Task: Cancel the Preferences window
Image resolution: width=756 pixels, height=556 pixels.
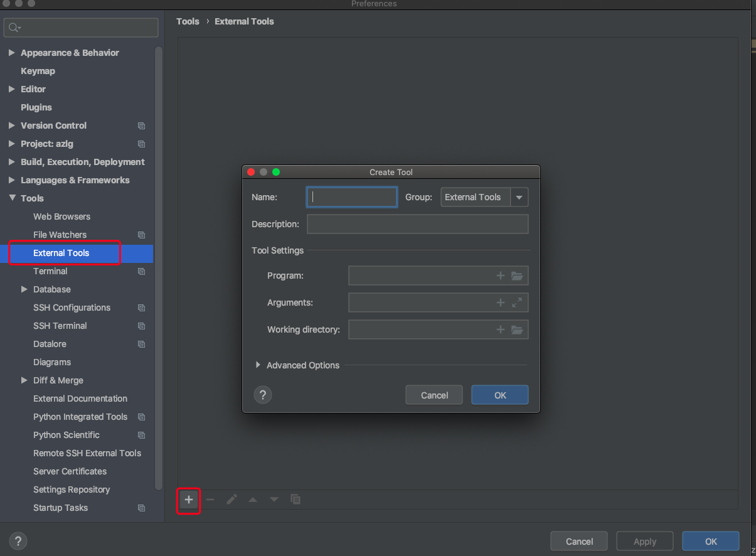Action: coord(579,541)
